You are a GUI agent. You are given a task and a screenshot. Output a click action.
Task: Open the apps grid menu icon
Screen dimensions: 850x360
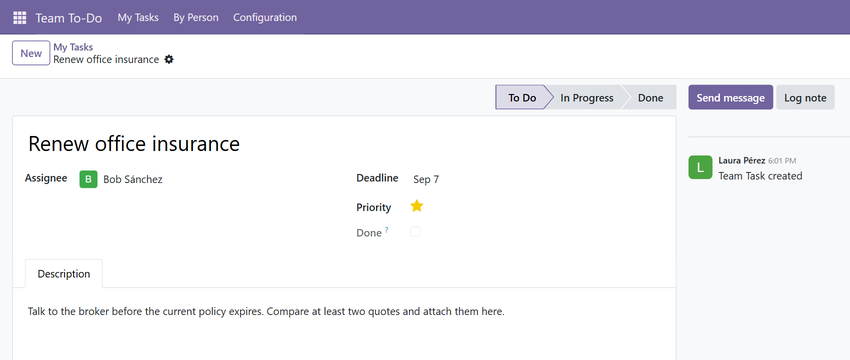tap(20, 17)
